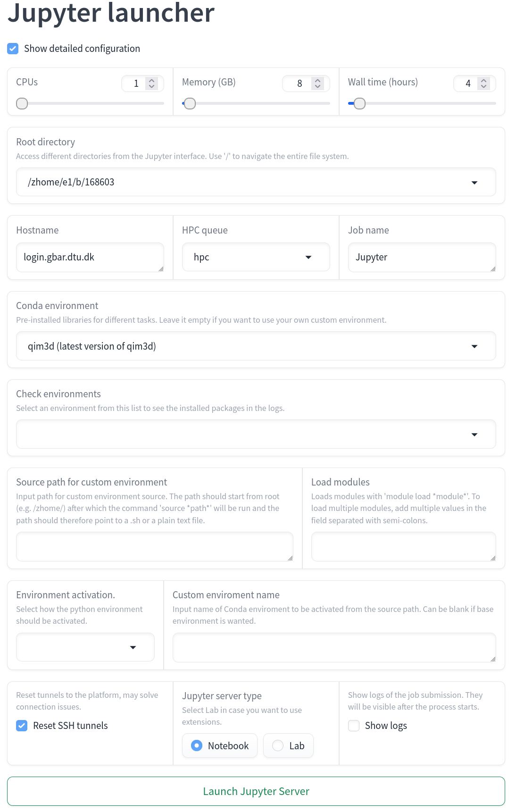Expand the HPC queue dropdown
This screenshot has width=516, height=812.
pos(308,257)
